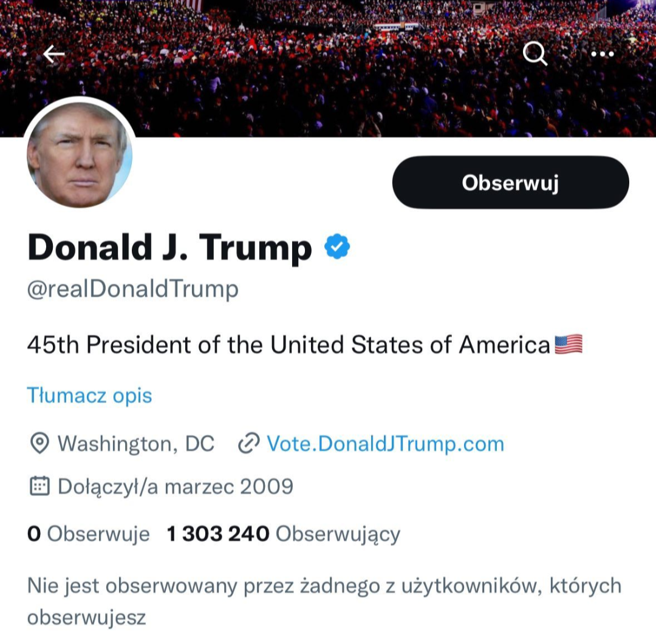Screen dimensions: 656x644
Task: Click the @realDonaldTrump handle
Action: point(133,290)
